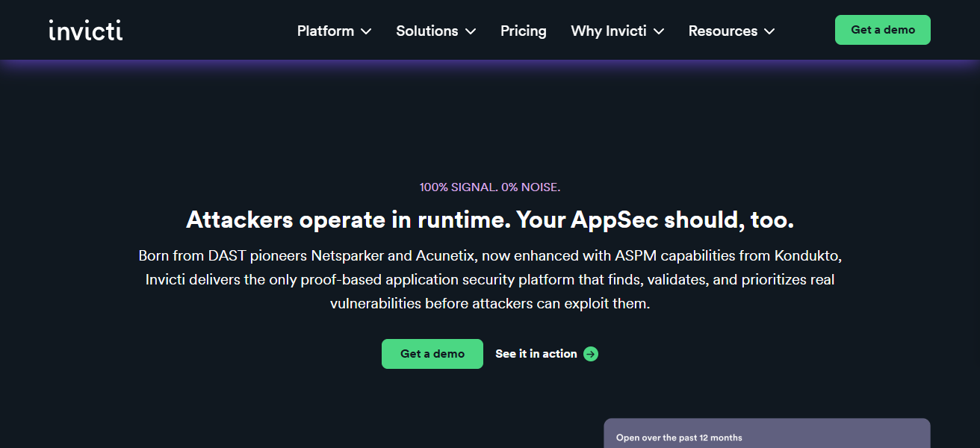Click the hero section Get a demo button
Screen dimensions: 980x448
[x=432, y=354]
